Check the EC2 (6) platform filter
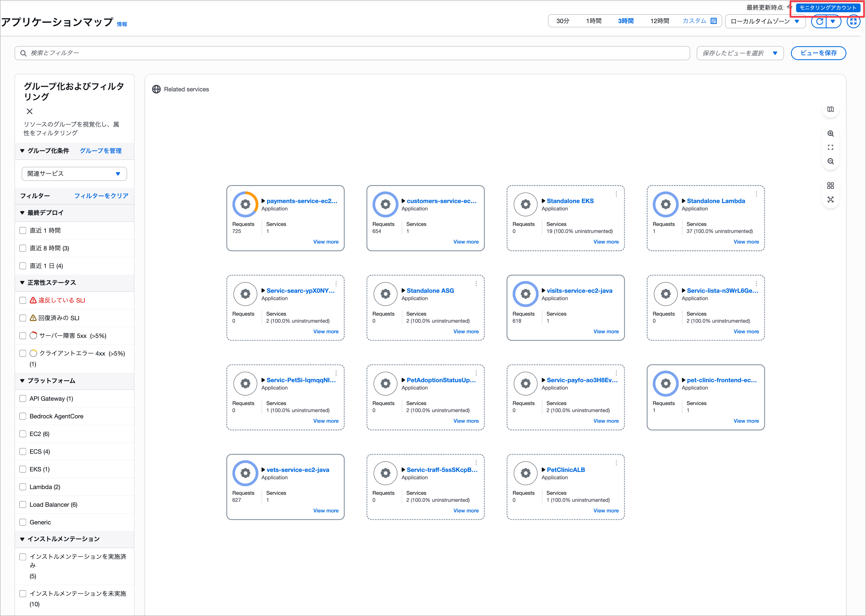 point(23,434)
